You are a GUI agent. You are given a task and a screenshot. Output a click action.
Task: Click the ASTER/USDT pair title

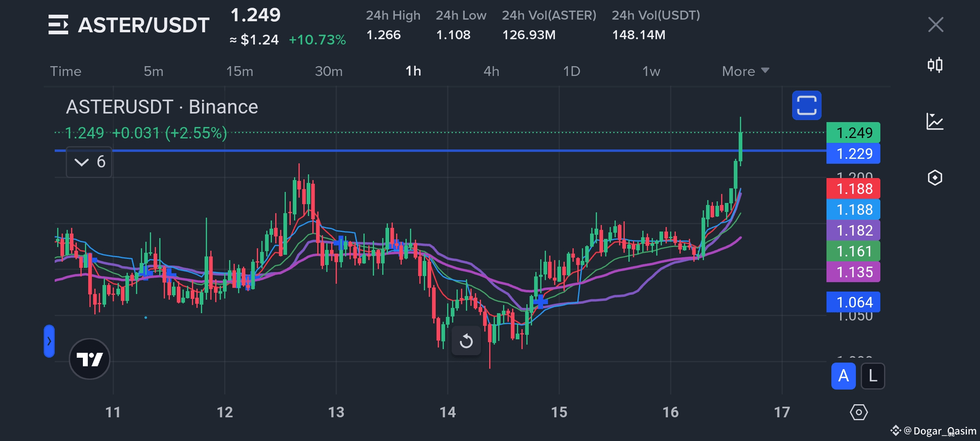click(143, 25)
